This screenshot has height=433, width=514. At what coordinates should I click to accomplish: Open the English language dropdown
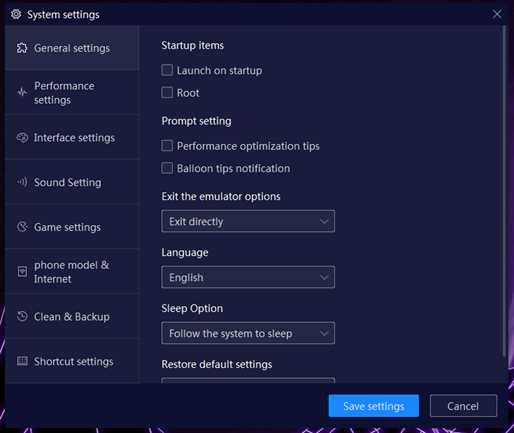click(248, 277)
